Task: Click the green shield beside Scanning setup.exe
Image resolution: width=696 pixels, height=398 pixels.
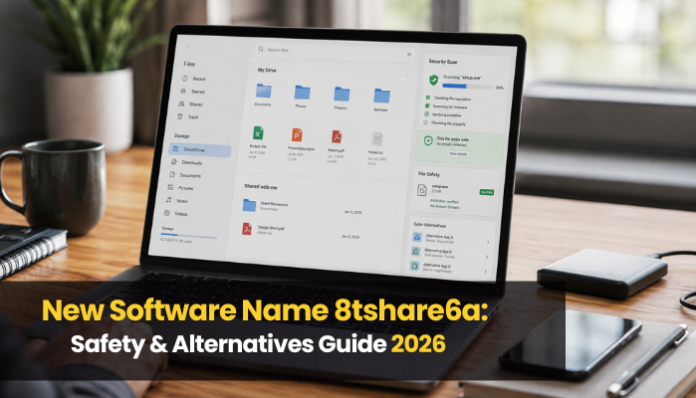Action: (x=433, y=80)
